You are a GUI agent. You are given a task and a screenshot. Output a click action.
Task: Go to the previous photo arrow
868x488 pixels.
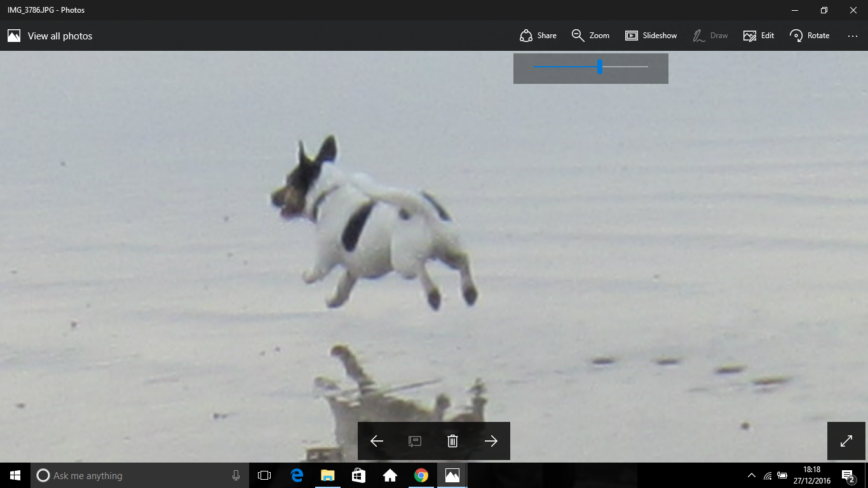pos(377,441)
